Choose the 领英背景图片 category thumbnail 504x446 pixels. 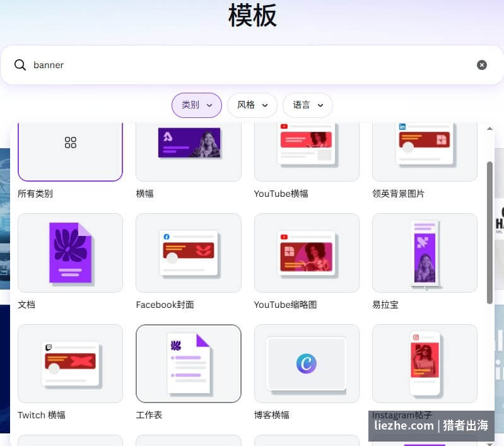[x=425, y=151]
